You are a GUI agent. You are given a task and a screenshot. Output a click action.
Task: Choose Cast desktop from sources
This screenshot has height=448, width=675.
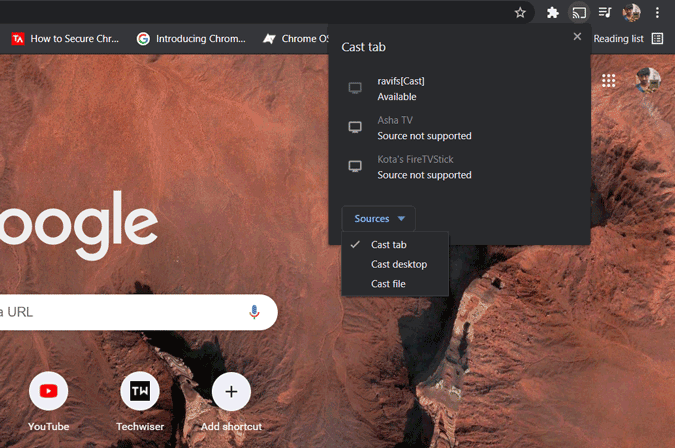point(398,265)
